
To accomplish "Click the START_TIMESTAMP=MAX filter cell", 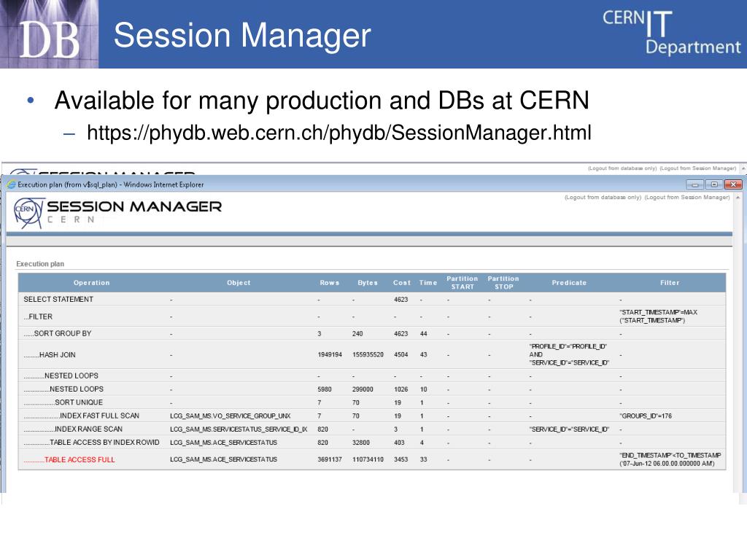I will click(x=658, y=316).
